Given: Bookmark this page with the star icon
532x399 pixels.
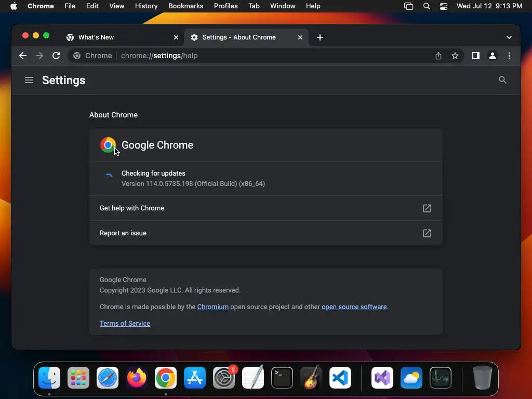Looking at the screenshot, I should coord(455,56).
